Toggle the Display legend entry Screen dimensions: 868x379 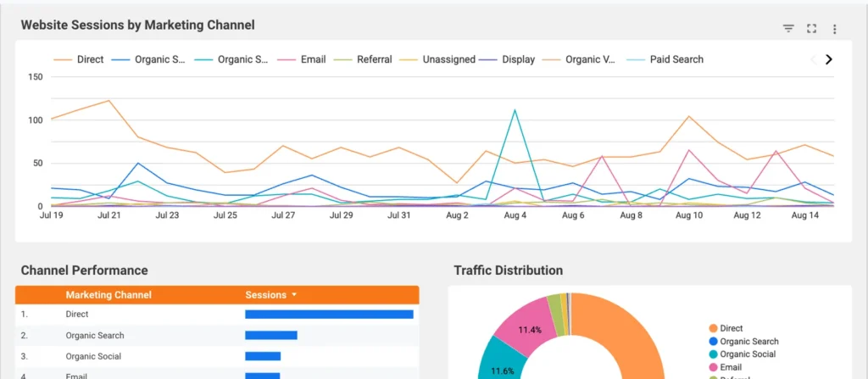point(507,59)
